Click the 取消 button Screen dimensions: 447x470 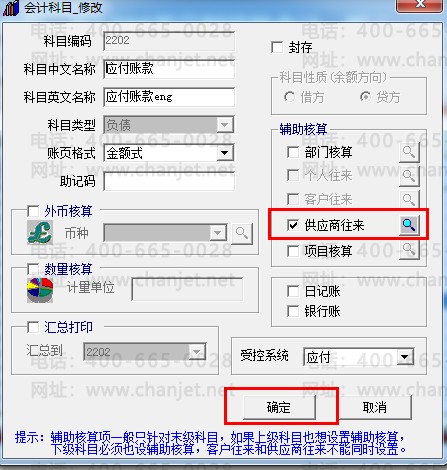pyautogui.click(x=375, y=407)
